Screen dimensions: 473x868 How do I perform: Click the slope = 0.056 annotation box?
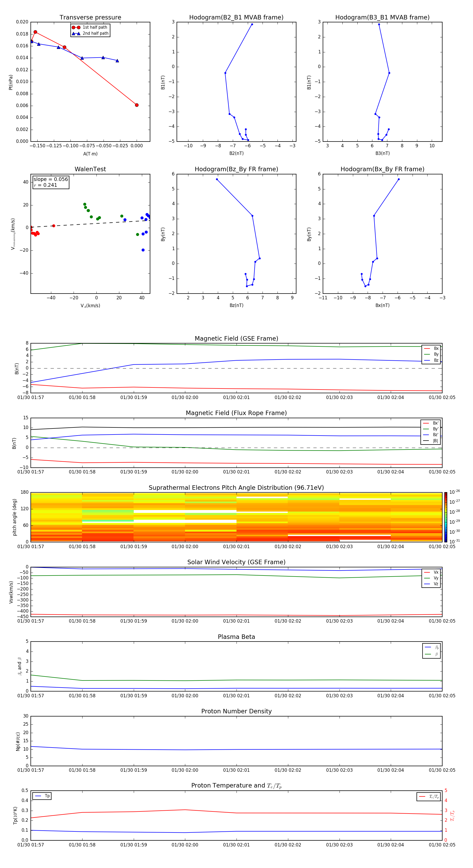[51, 182]
